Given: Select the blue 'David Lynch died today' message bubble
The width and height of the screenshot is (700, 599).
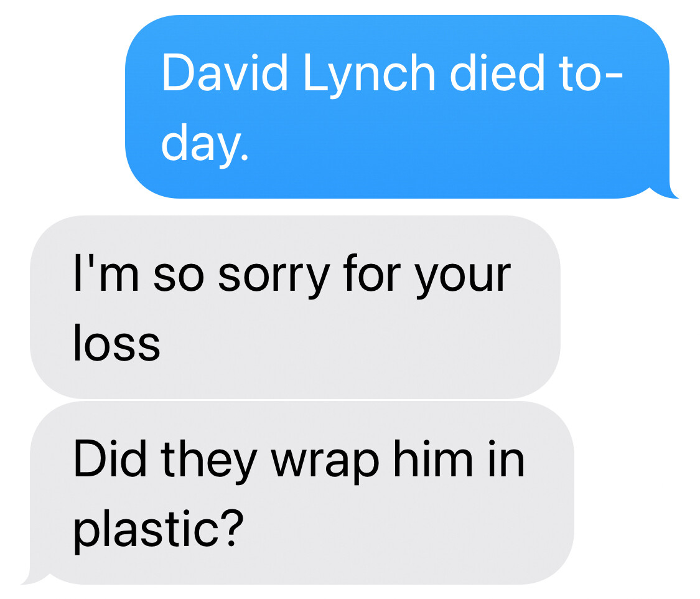Looking at the screenshot, I should (398, 106).
